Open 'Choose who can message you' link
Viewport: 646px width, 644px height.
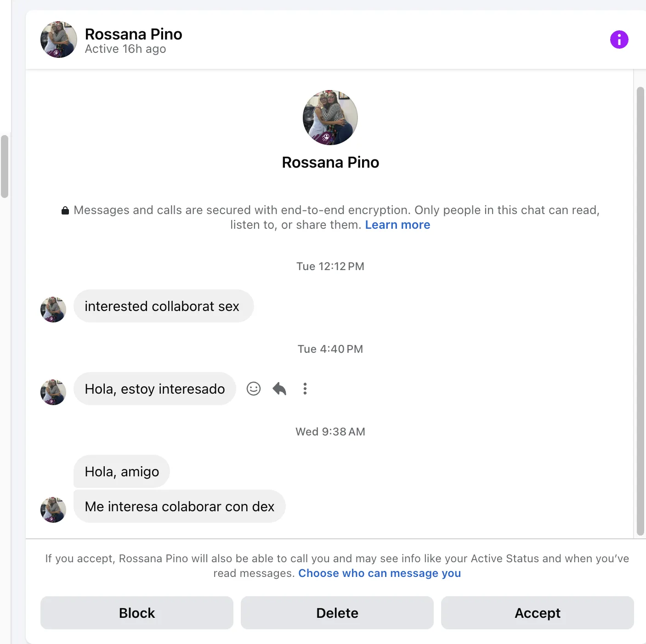point(380,573)
